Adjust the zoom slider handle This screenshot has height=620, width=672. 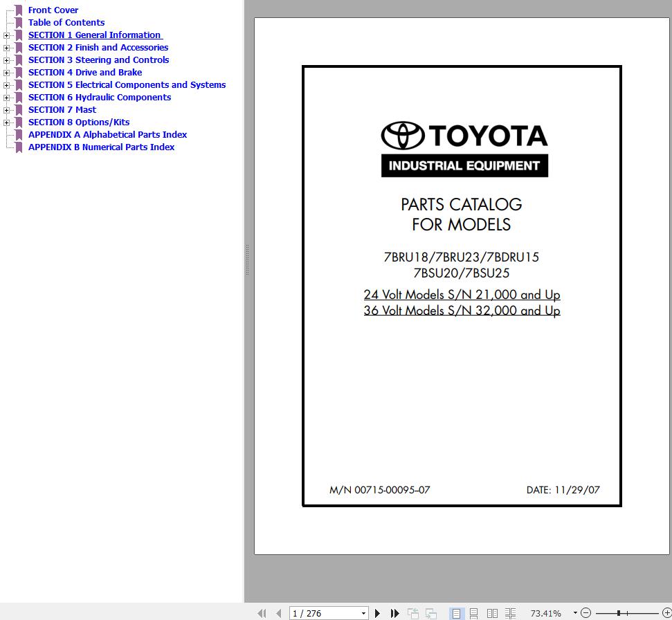619,613
